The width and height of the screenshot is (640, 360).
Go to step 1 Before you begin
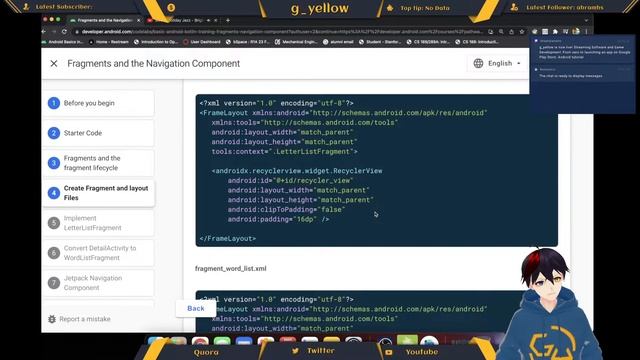99,103
